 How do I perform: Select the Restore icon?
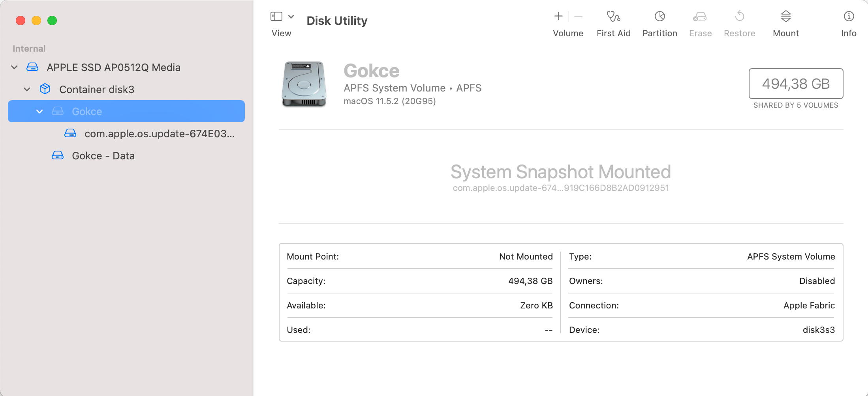739,23
